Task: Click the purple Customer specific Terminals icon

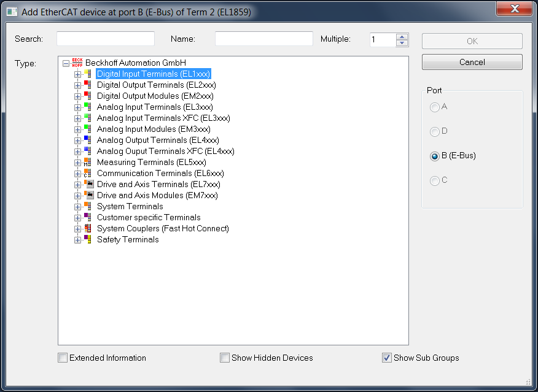Action: [87, 217]
